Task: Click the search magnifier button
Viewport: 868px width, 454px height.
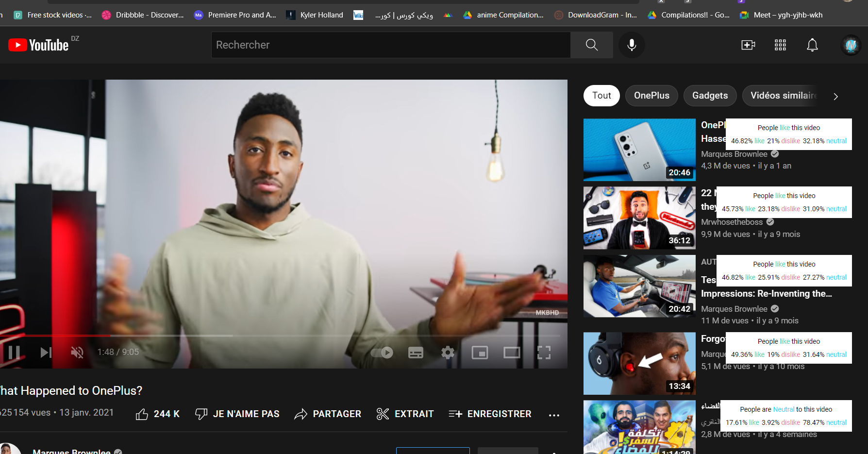Action: point(591,45)
